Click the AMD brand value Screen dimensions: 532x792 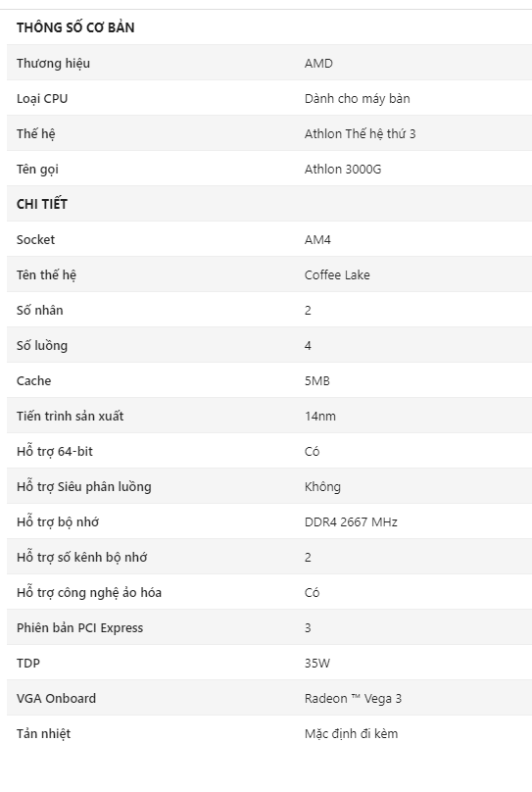(318, 63)
